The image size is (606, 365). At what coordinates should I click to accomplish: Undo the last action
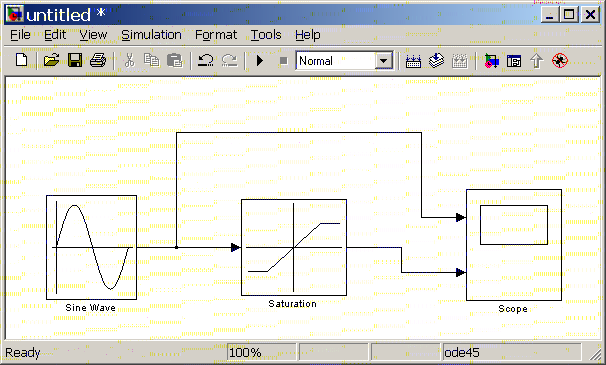point(205,61)
